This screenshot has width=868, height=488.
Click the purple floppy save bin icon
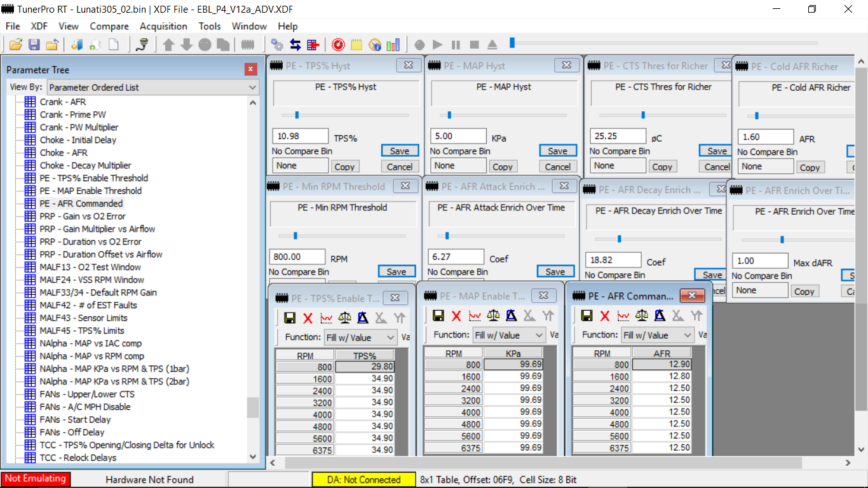(34, 44)
